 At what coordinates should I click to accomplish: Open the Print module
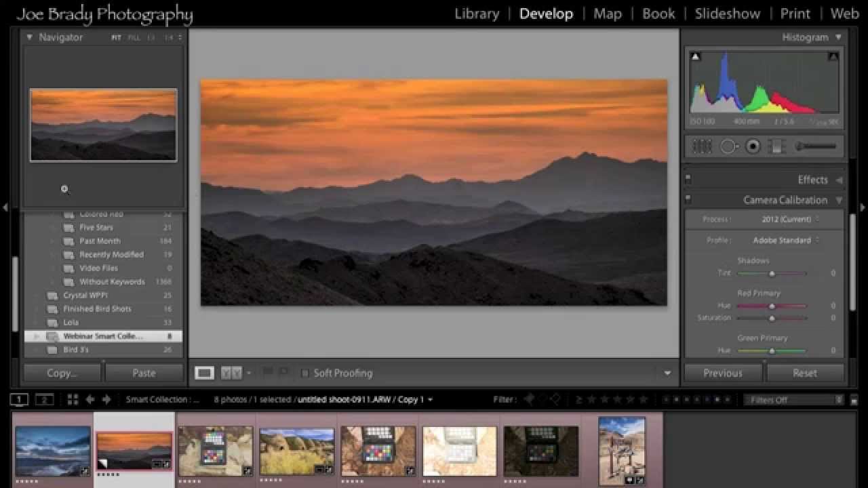[795, 14]
